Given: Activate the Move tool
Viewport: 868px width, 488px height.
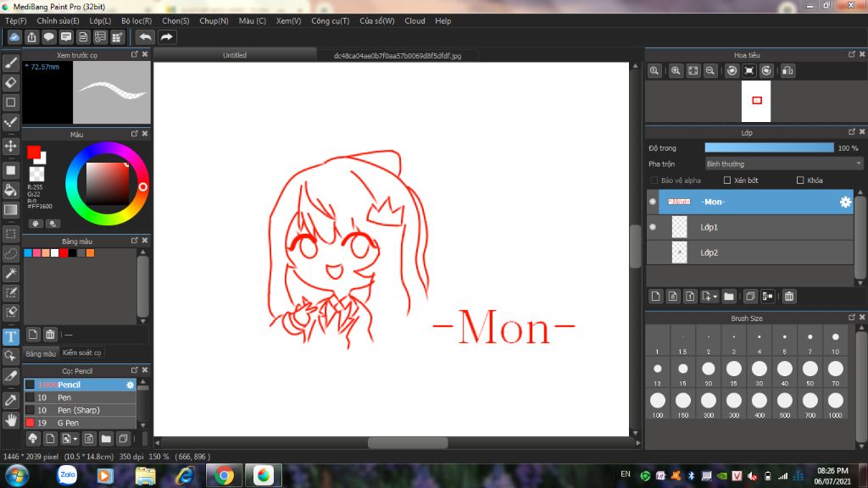Looking at the screenshot, I should (x=11, y=146).
